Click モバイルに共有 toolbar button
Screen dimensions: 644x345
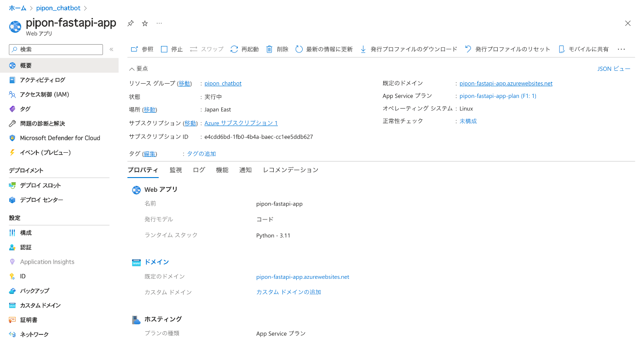pos(583,49)
